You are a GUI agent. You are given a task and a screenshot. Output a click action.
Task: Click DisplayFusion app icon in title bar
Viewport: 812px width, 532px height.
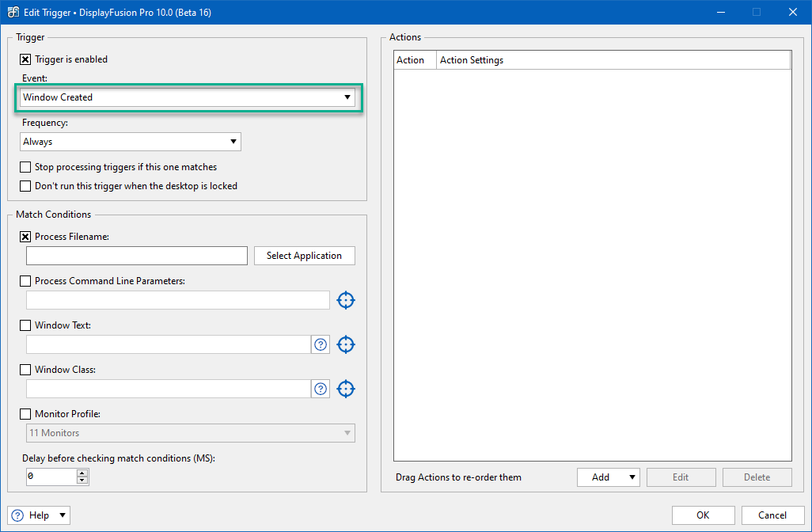click(13, 13)
